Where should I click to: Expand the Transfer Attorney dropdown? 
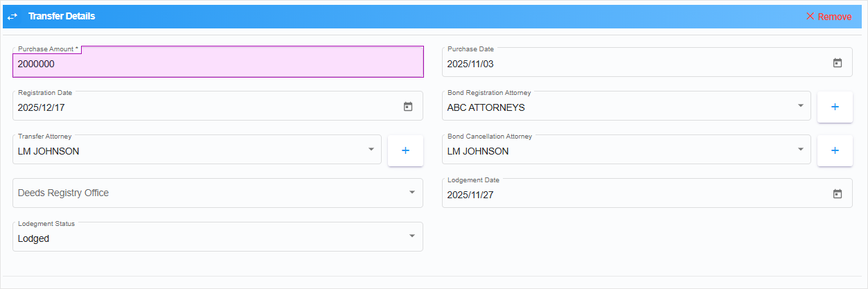(371, 150)
